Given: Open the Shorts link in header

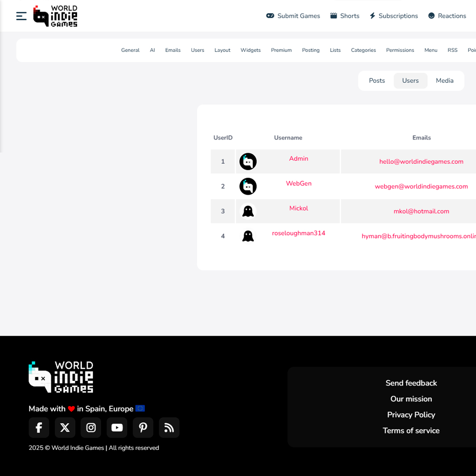Looking at the screenshot, I should [345, 16].
